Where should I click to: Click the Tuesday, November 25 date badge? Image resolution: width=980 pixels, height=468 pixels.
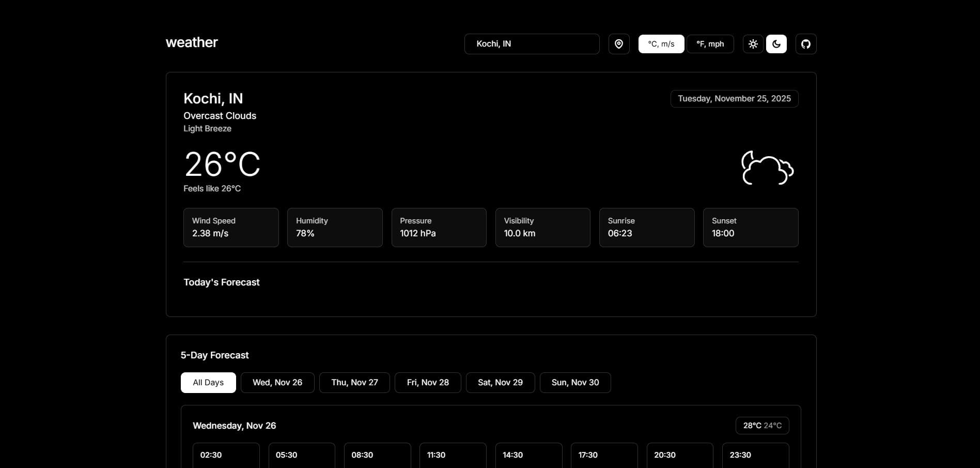tap(734, 98)
